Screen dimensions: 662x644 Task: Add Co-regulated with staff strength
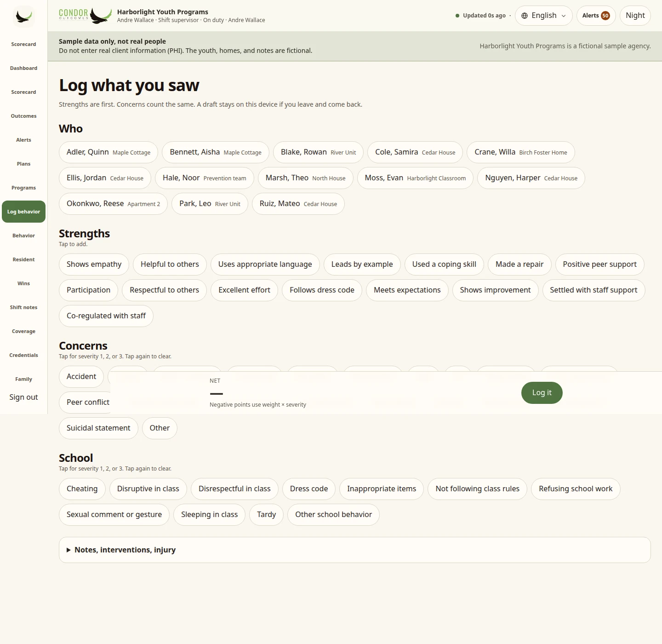coord(106,316)
